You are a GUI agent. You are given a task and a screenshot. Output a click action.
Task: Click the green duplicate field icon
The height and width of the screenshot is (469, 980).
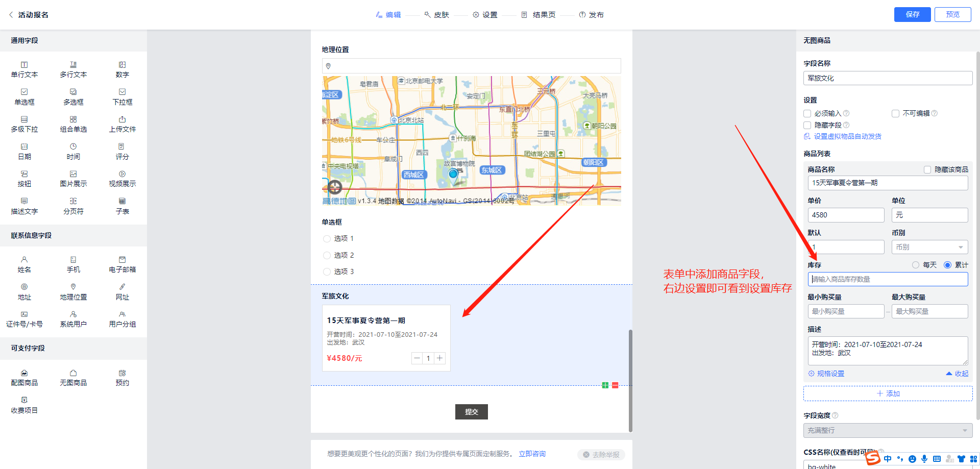[x=605, y=385]
